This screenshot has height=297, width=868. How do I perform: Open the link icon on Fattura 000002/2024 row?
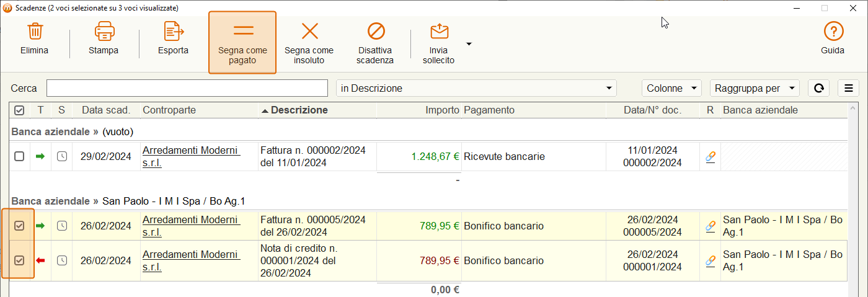[711, 157]
